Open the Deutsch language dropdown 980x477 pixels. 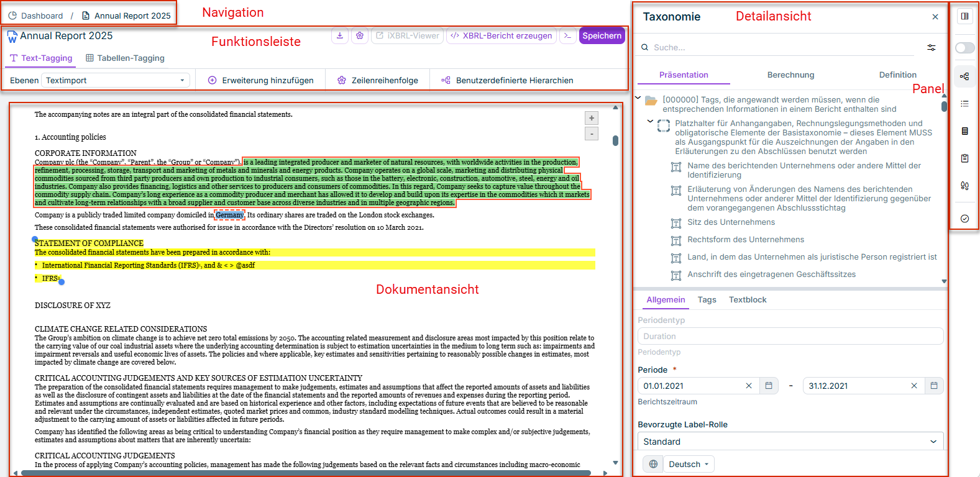[x=689, y=464]
